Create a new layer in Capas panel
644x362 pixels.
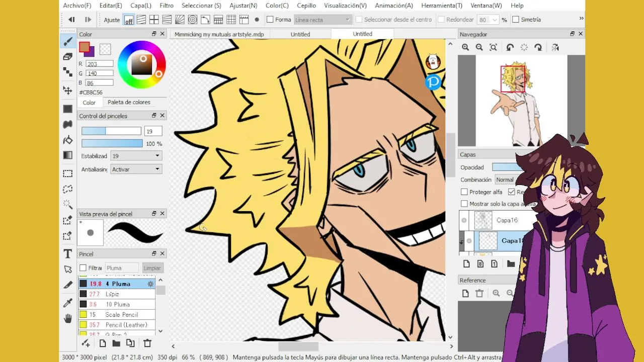pos(466,264)
